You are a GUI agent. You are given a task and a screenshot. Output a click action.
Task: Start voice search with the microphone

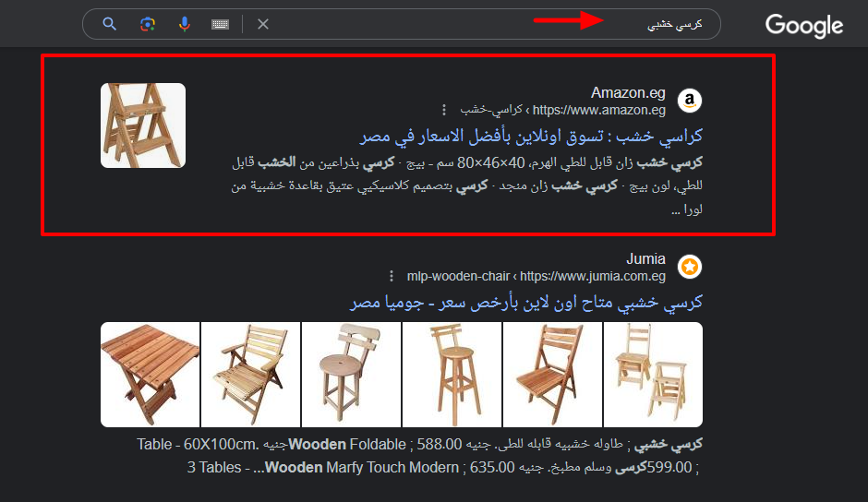tap(185, 24)
